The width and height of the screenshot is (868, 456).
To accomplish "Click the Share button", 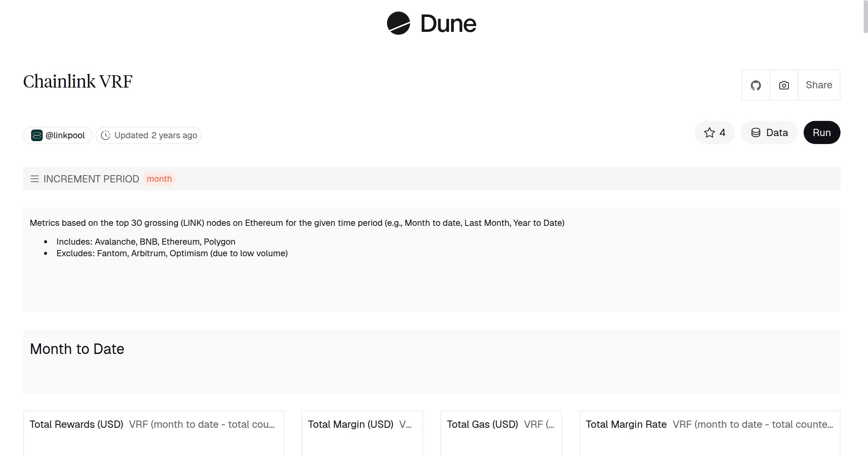I will pos(819,85).
